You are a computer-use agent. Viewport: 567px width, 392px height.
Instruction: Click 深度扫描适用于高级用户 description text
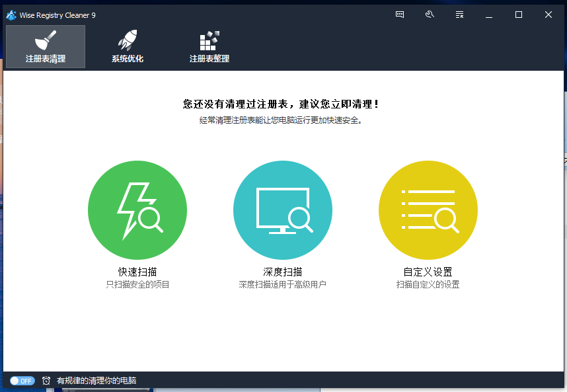(x=283, y=285)
